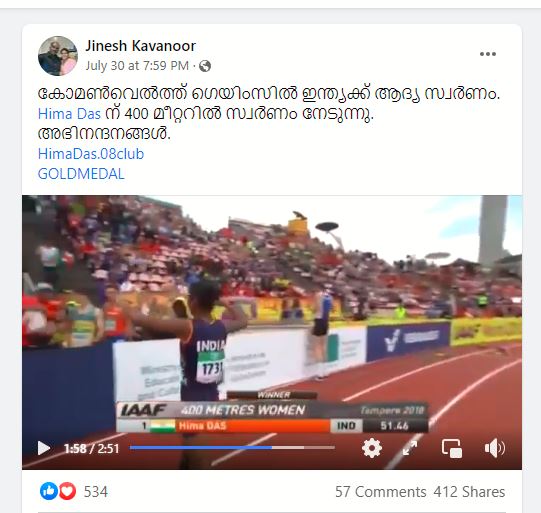Open the July 30 at 7:59 PM timestamp
The width and height of the screenshot is (541, 513).
pyautogui.click(x=137, y=66)
